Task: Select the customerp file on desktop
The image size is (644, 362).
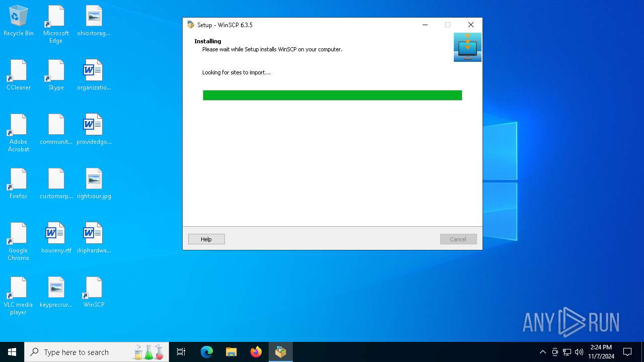Action: (x=56, y=184)
